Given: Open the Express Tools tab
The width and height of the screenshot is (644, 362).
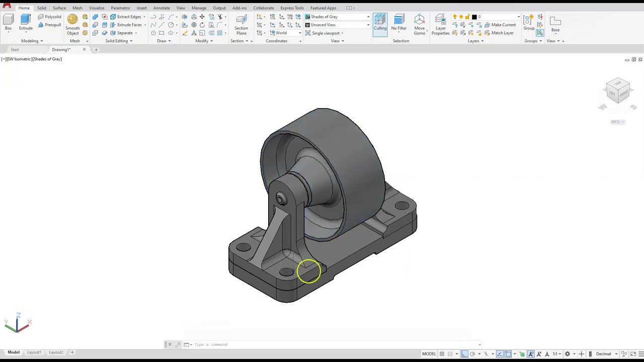Looking at the screenshot, I should 292,8.
